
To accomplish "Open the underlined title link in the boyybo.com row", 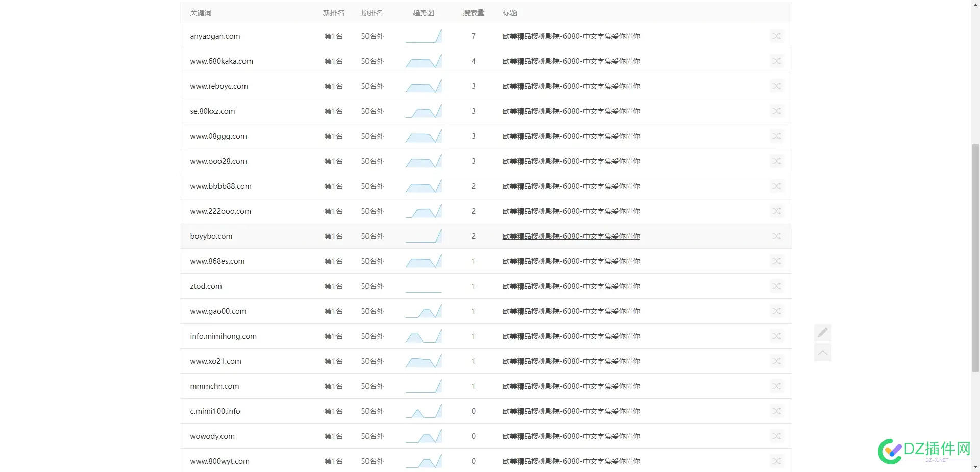I will [x=571, y=236].
